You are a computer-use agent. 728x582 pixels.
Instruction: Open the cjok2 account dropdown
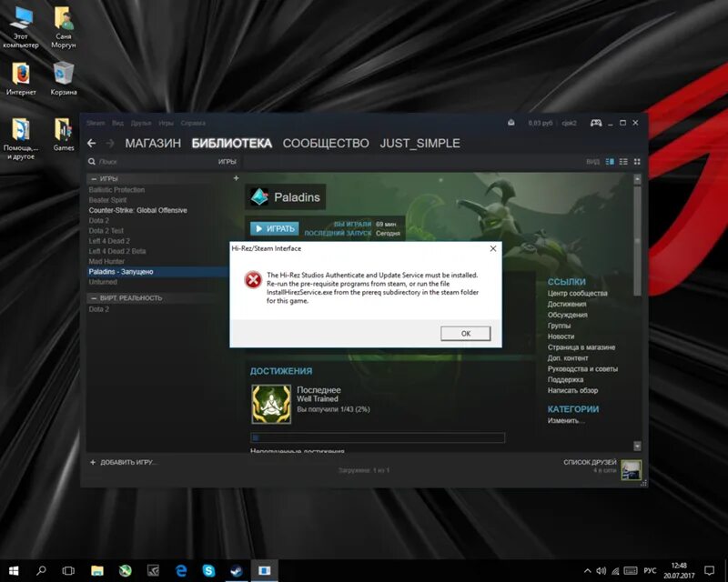[x=569, y=123]
